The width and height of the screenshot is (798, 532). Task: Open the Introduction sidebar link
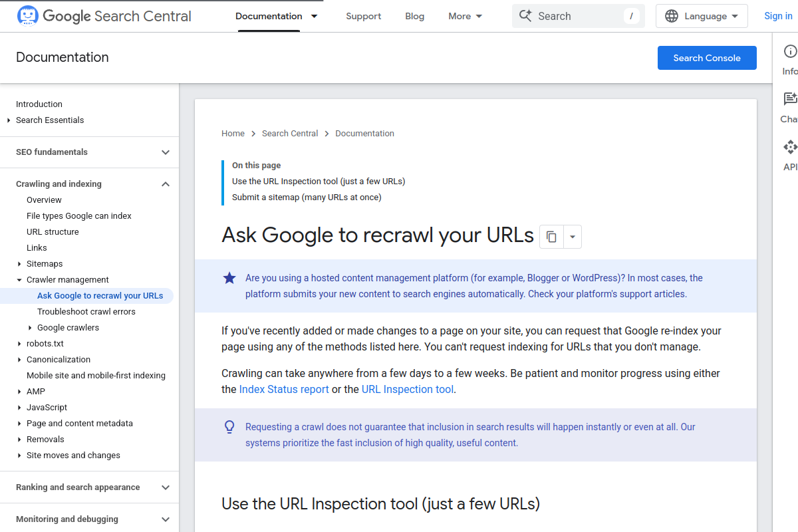[x=39, y=104]
